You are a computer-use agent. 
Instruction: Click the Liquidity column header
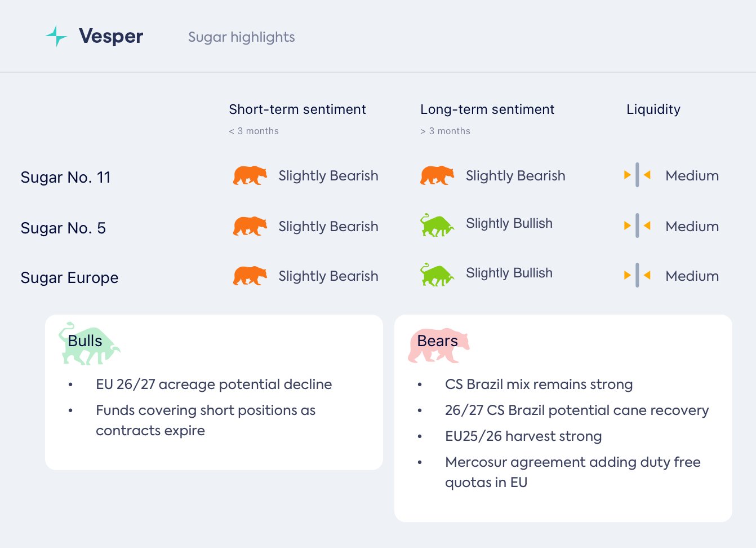(x=653, y=109)
